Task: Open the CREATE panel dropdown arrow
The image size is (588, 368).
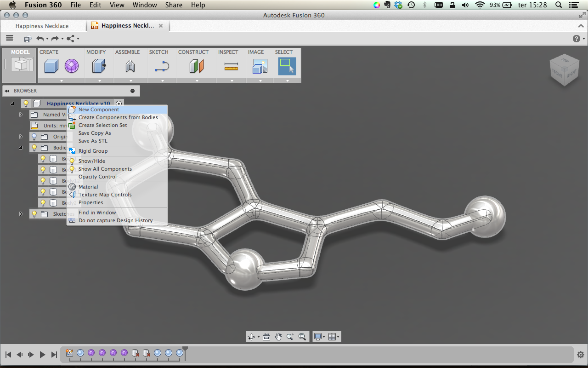Action: point(61,81)
